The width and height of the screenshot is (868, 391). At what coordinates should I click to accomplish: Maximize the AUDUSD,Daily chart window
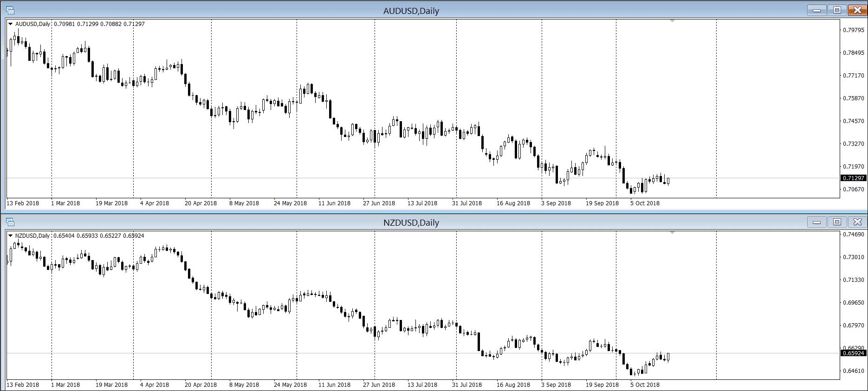coord(837,10)
